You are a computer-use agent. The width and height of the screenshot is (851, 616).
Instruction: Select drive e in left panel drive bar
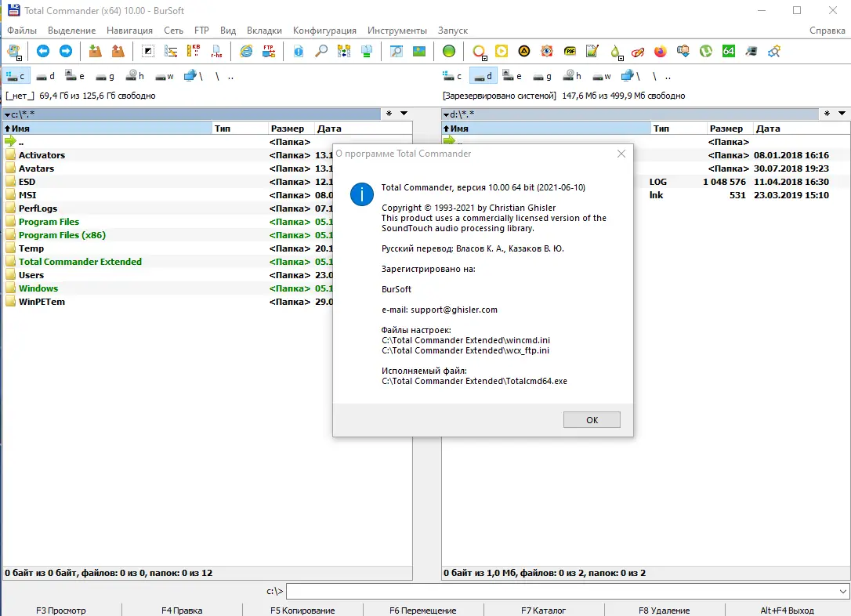[75, 76]
